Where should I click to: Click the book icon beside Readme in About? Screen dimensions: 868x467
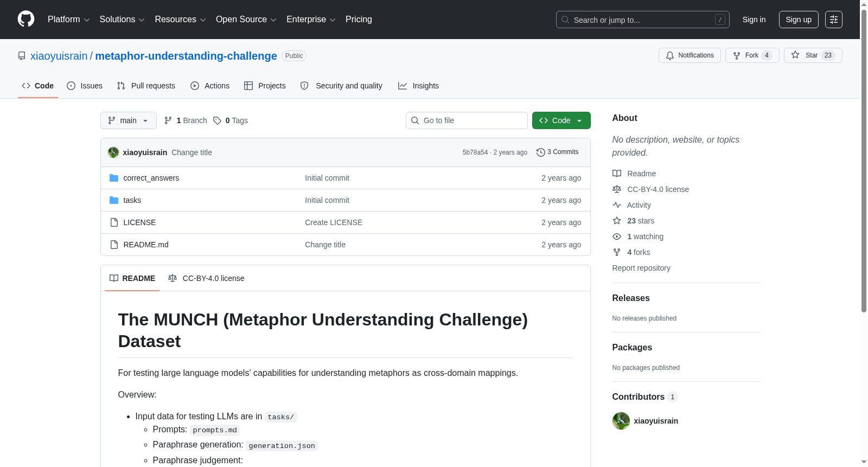coord(617,174)
